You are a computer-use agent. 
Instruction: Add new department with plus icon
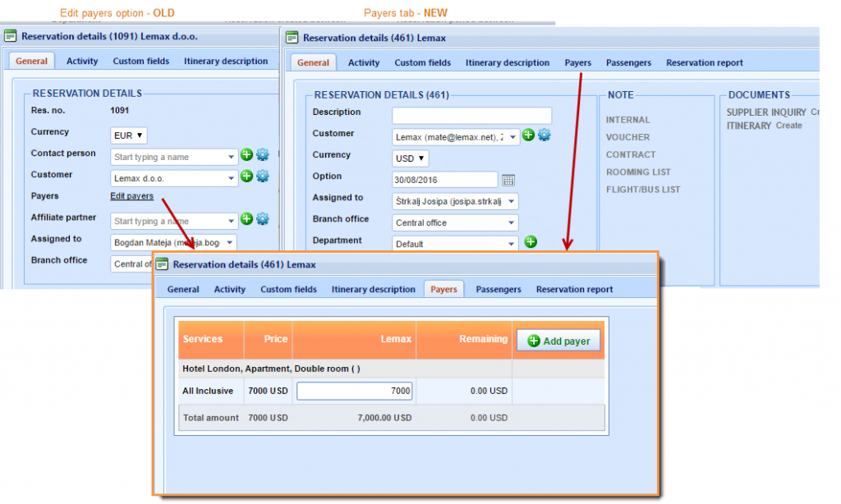pyautogui.click(x=531, y=242)
